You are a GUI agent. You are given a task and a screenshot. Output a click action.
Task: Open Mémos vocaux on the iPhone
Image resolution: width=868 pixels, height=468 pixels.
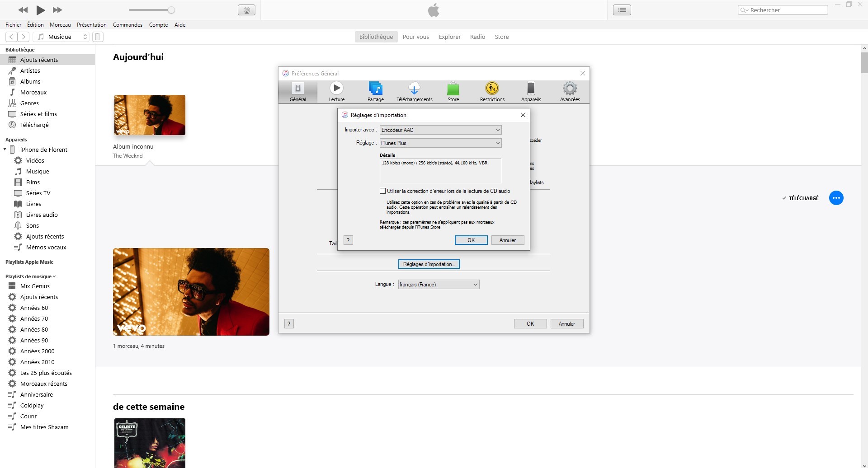pyautogui.click(x=47, y=247)
